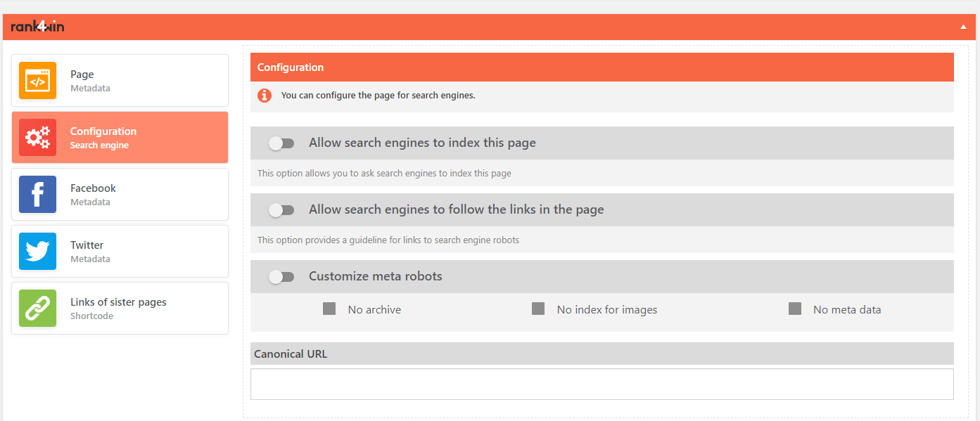Click the blue Facebook logo icon
Viewport: 980px width, 421px height.
(37, 195)
